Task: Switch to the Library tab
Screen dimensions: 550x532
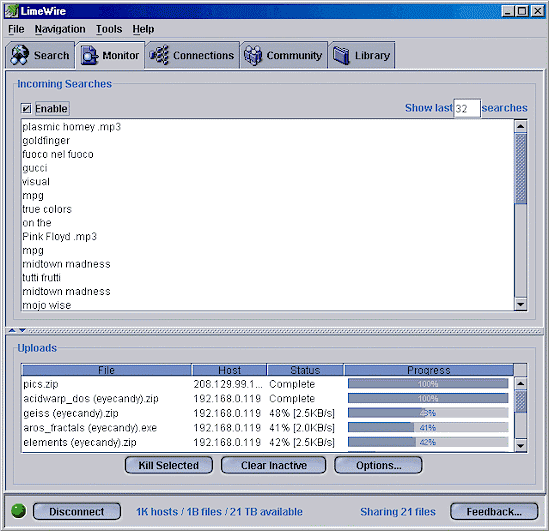Action: coord(362,55)
